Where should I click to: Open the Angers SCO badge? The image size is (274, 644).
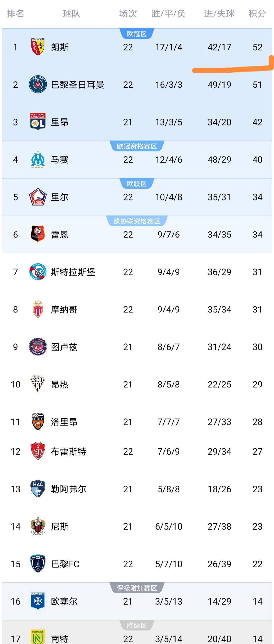(x=38, y=384)
